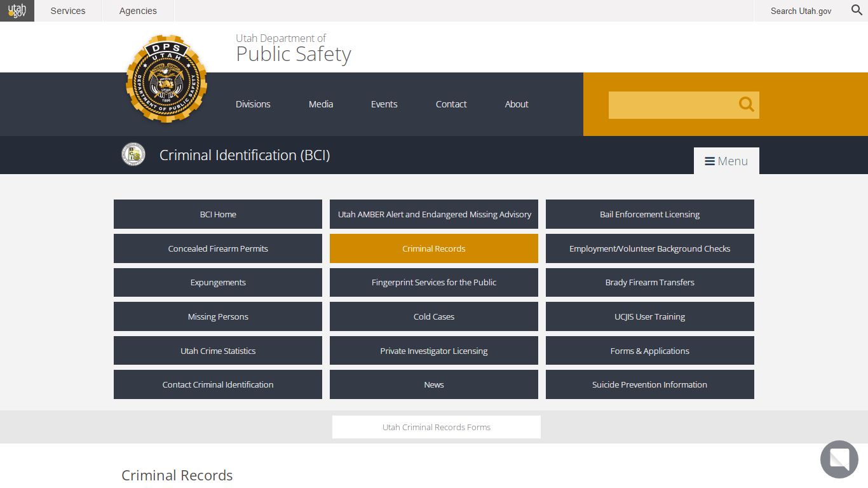Screen dimensions: 868x488
Task: Open the News page
Action: point(434,384)
